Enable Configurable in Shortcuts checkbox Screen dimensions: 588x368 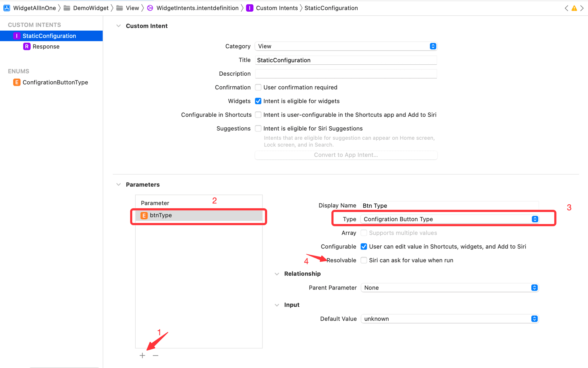pos(258,115)
